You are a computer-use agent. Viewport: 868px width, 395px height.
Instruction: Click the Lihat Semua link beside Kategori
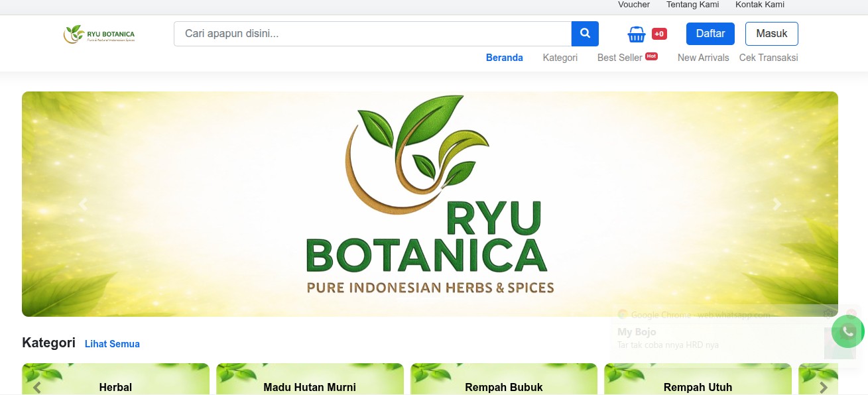(112, 344)
